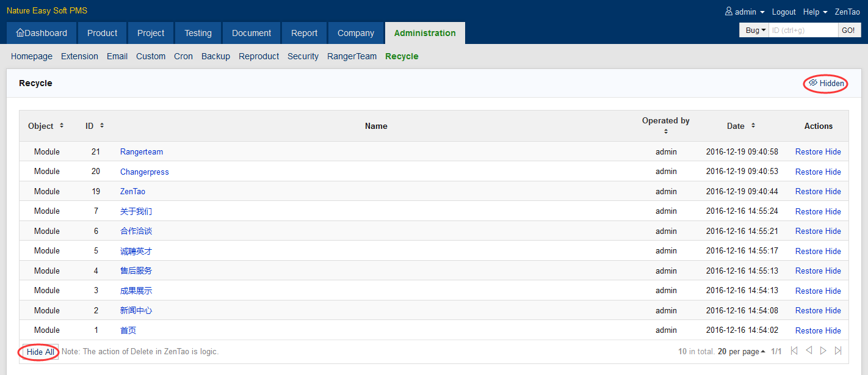Viewport: 868px width, 375px height.
Task: Sort table by Date column
Action: point(753,126)
